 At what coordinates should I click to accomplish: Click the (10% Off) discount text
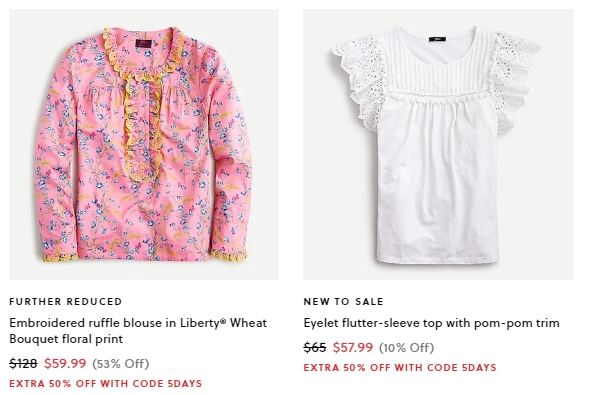click(406, 347)
